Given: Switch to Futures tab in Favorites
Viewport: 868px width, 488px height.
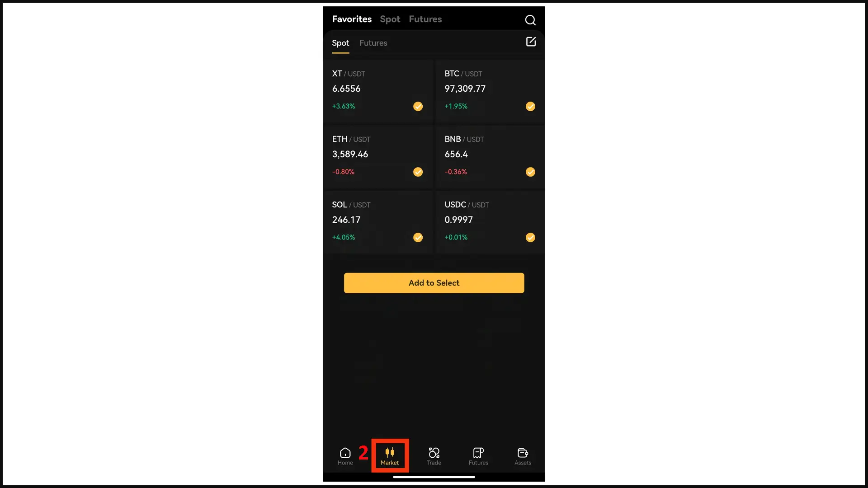Looking at the screenshot, I should coord(373,43).
